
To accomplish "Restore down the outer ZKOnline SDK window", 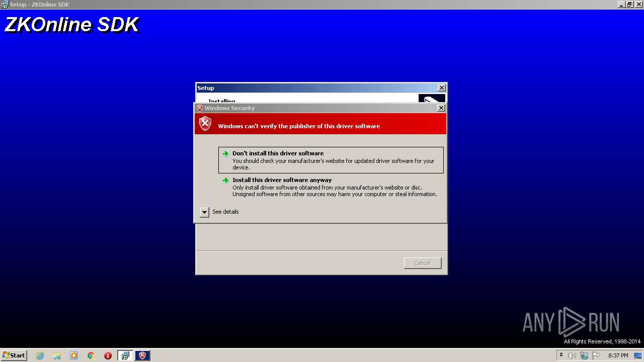I will [629, 5].
